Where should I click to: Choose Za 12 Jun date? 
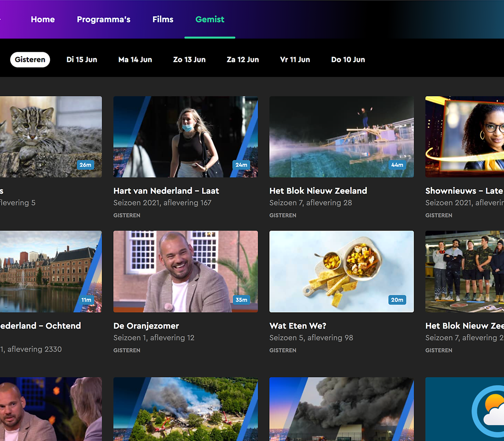coord(243,60)
